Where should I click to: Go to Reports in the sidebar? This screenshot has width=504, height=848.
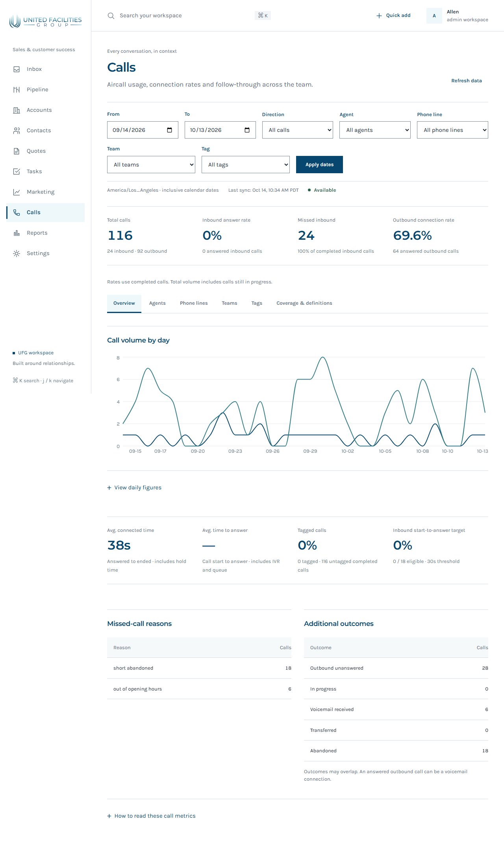pos(46,233)
